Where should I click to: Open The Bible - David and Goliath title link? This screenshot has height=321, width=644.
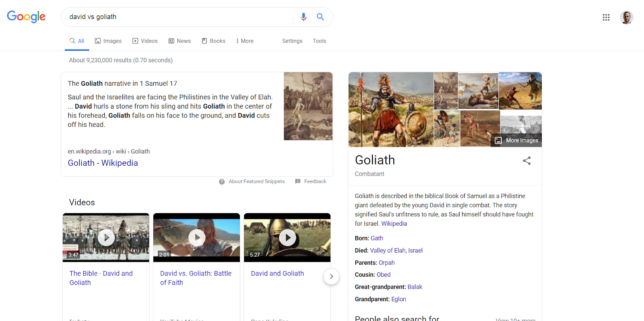101,278
